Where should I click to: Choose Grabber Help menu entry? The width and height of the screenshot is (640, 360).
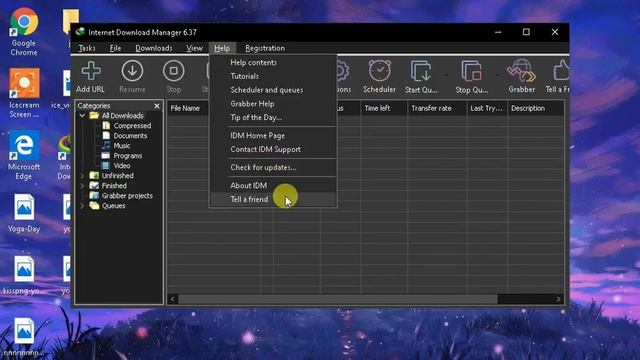pyautogui.click(x=273, y=104)
